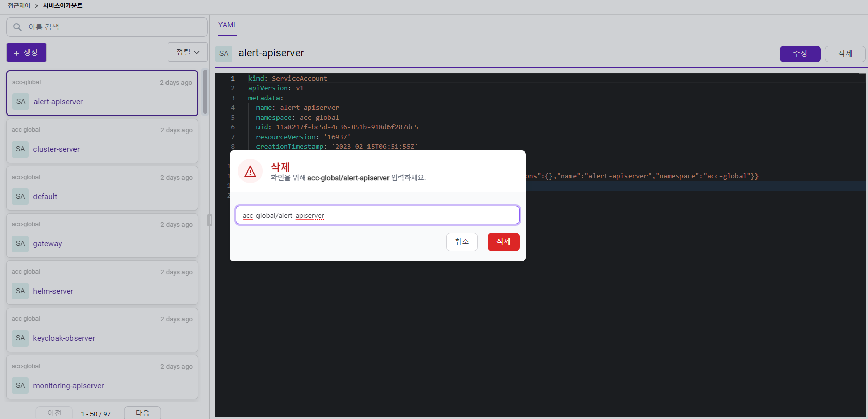This screenshot has width=868, height=419.
Task: Switch to the YAML tab
Action: coord(228,25)
